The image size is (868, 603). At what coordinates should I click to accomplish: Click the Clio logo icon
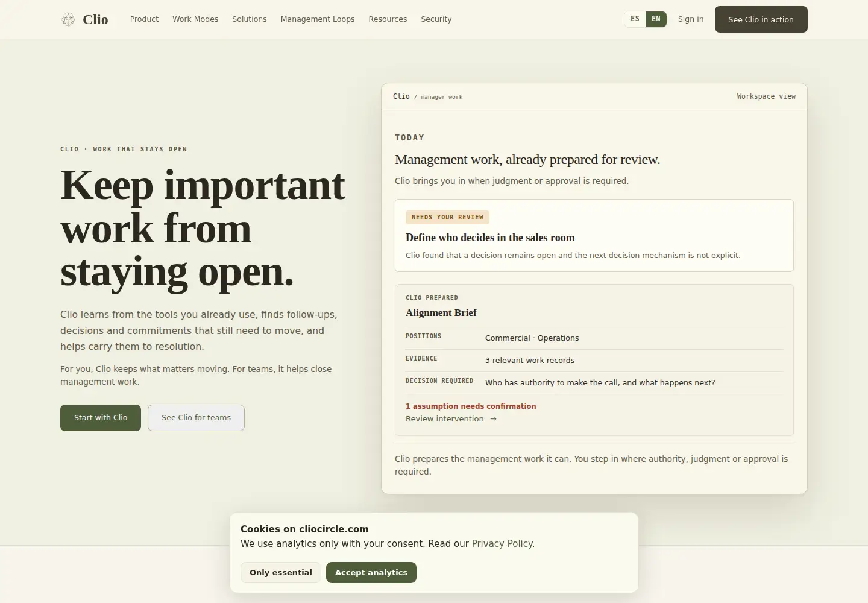(x=68, y=19)
